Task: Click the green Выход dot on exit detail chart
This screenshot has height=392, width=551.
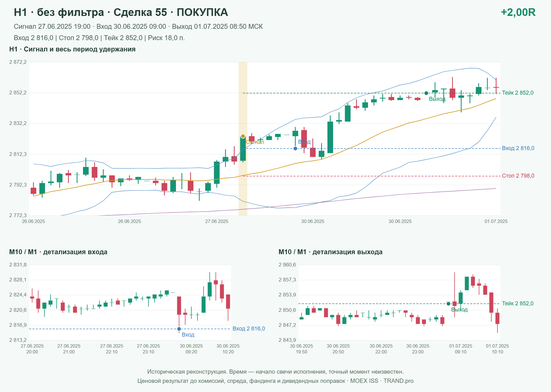Action: point(448,304)
